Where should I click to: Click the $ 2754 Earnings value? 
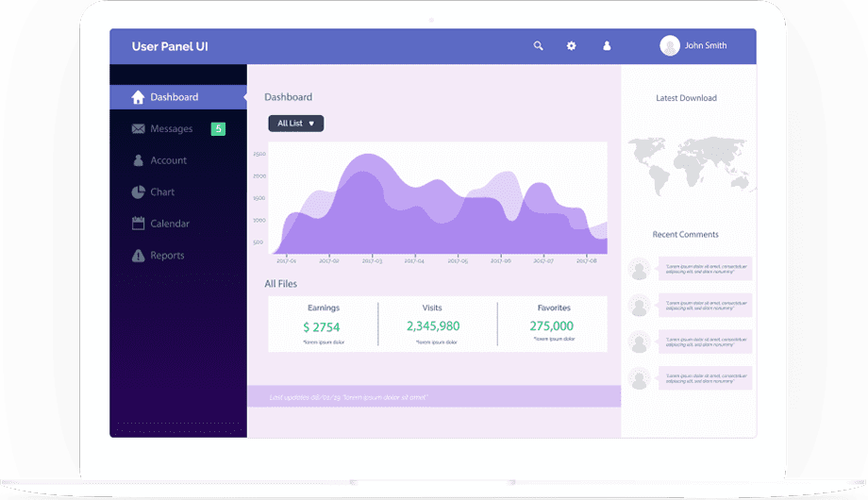322,326
